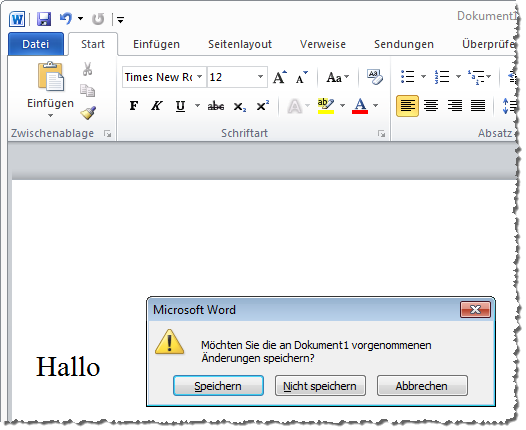Toggle bold formatting (F)

click(x=134, y=106)
